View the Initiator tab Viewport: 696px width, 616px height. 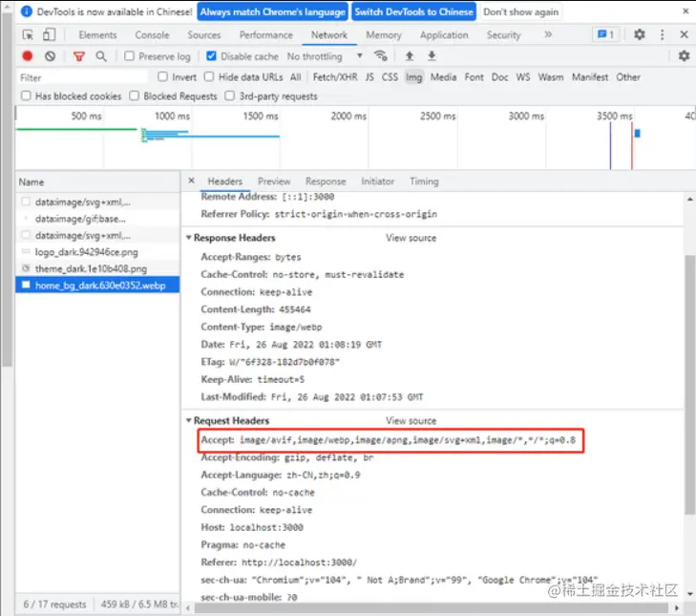[x=377, y=181]
